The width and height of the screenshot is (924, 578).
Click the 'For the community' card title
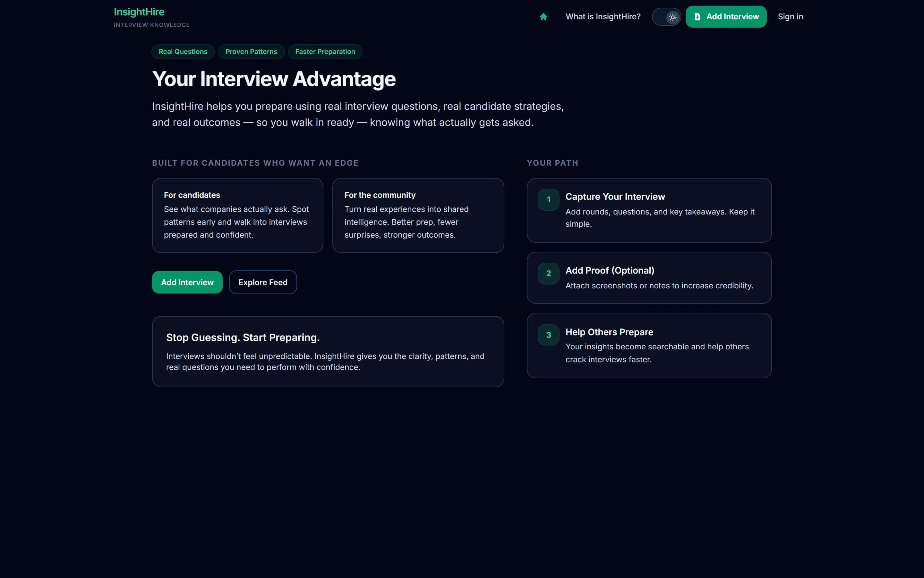380,195
